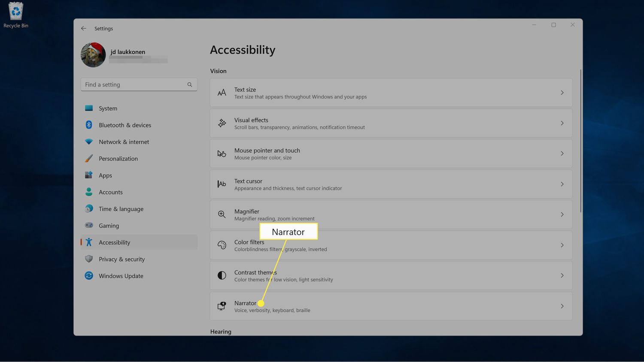Expand Color filters chevron
This screenshot has width=644, height=362.
click(562, 245)
